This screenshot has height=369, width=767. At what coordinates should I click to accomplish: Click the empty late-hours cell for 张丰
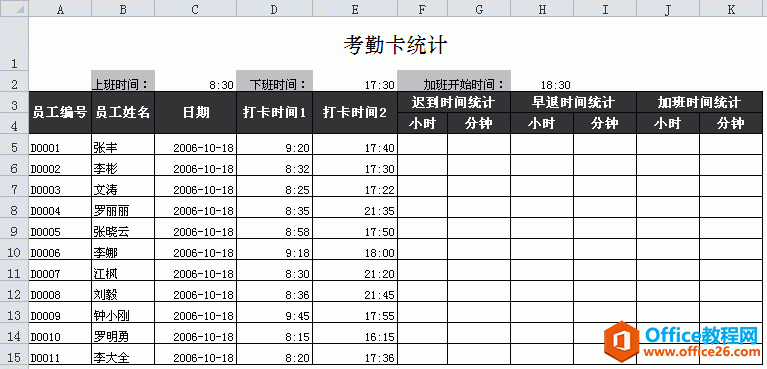[x=422, y=144]
